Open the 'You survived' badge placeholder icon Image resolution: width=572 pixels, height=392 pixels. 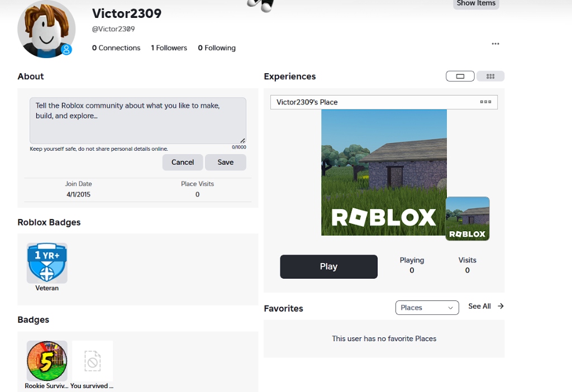(93, 361)
